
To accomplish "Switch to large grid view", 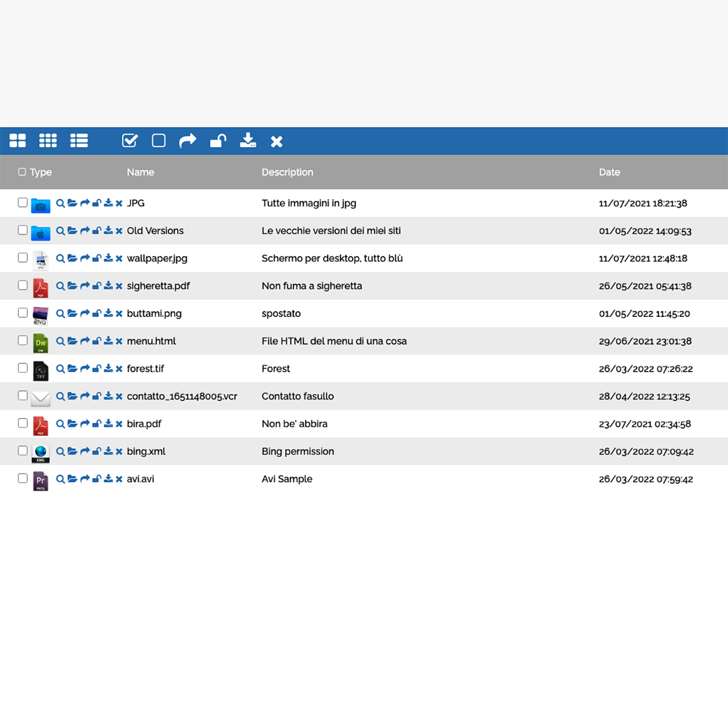I will [17, 140].
